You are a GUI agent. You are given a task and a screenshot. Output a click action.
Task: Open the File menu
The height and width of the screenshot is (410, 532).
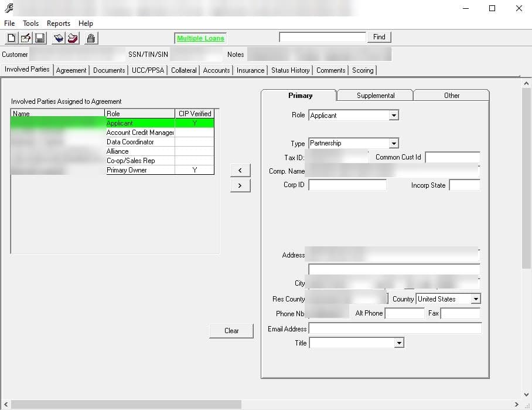click(x=9, y=23)
